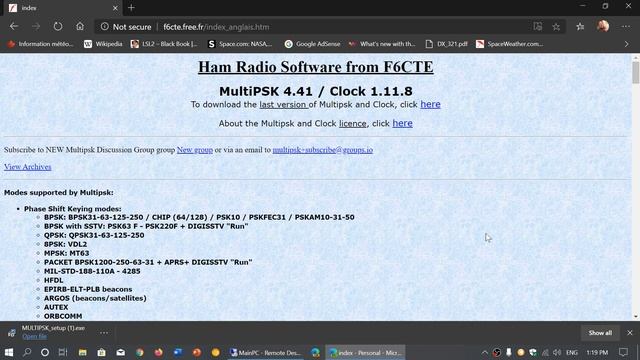640x360 pixels.
Task: Open the LSL2 Black Book bookmark
Action: [x=164, y=44]
